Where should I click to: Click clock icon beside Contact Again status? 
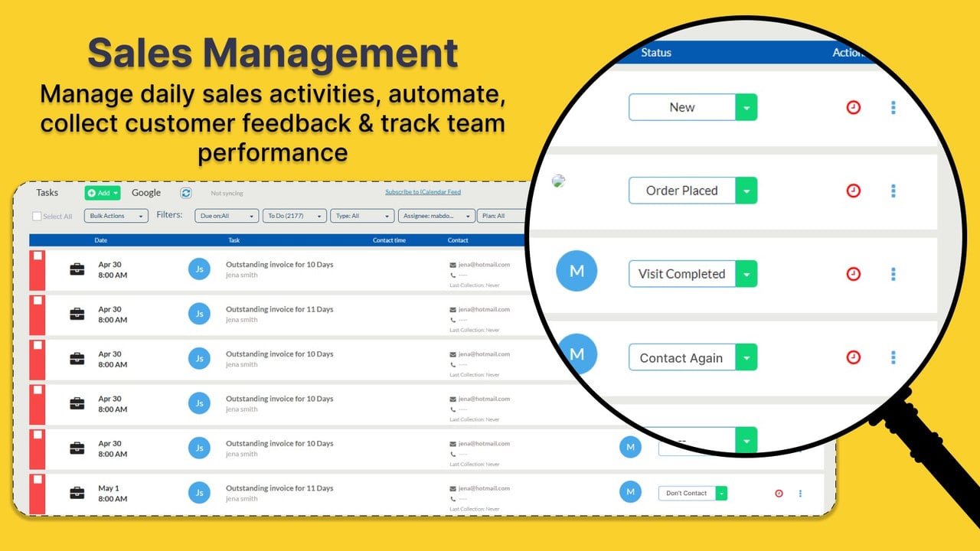(853, 357)
